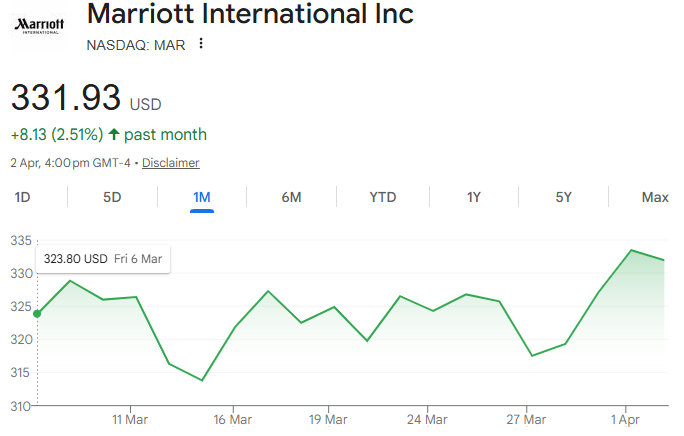Click the chart's lowest dip before 16 Mar

(202, 380)
